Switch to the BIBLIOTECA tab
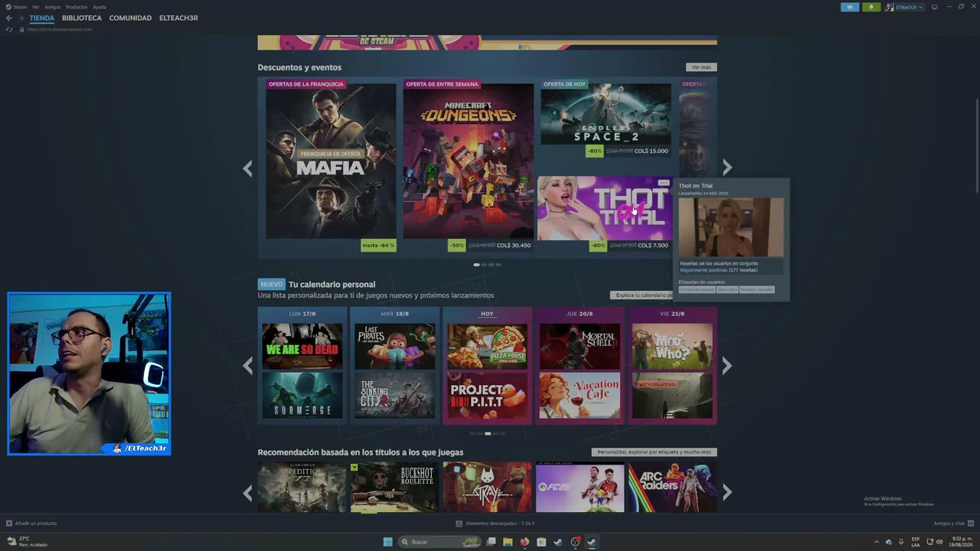980x551 pixels. tap(82, 18)
